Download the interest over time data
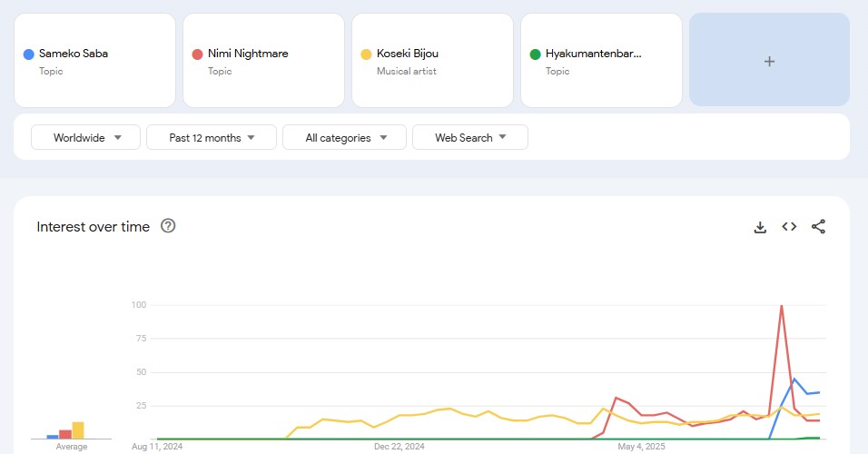868x454 pixels. pos(760,227)
